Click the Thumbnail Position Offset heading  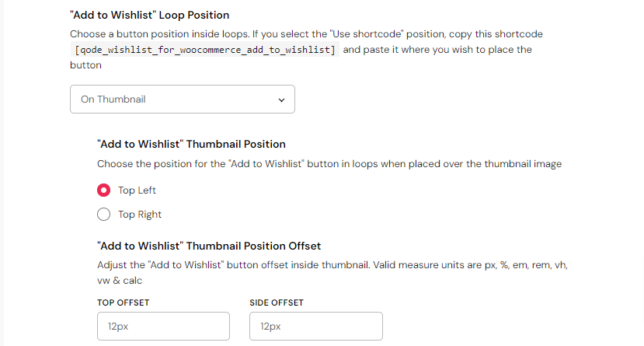209,246
